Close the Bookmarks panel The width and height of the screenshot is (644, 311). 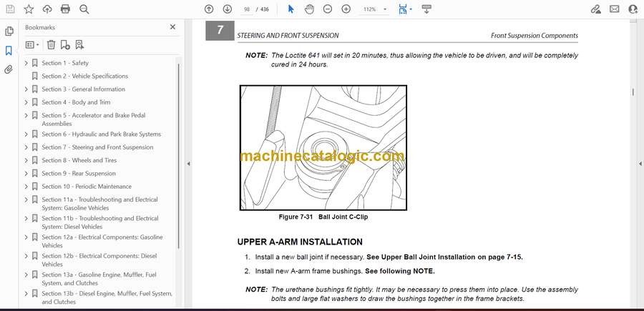pos(172,27)
